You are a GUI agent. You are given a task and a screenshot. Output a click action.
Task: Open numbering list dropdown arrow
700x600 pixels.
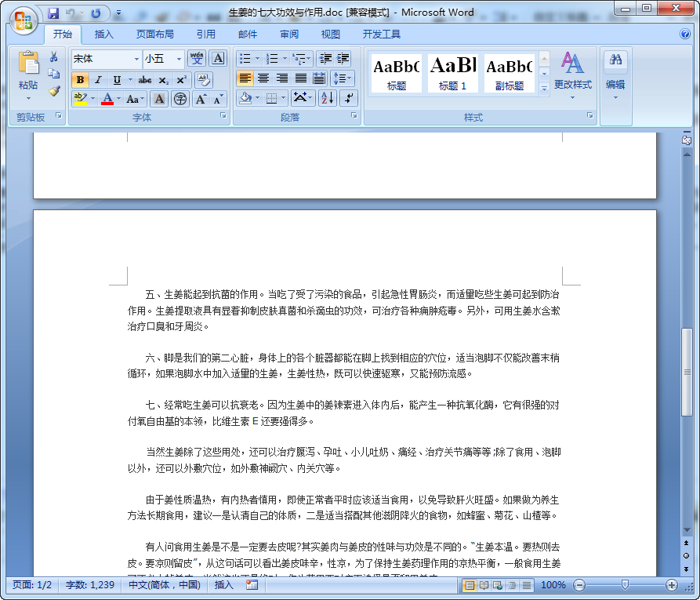285,59
